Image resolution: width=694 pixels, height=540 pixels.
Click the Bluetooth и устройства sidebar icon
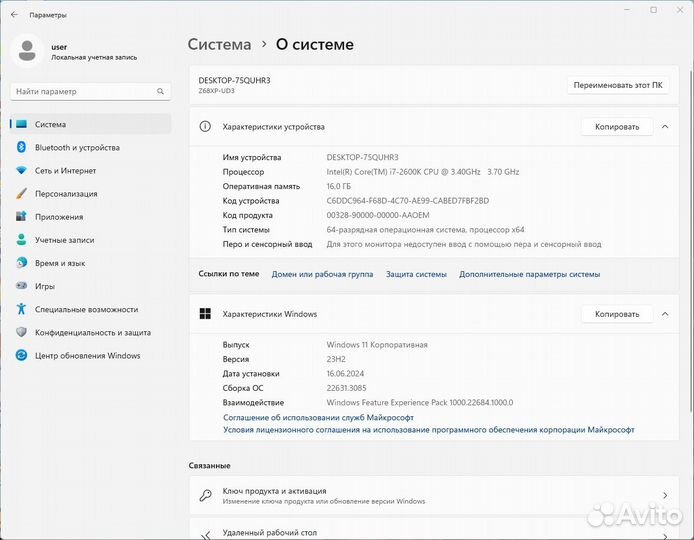[21, 147]
